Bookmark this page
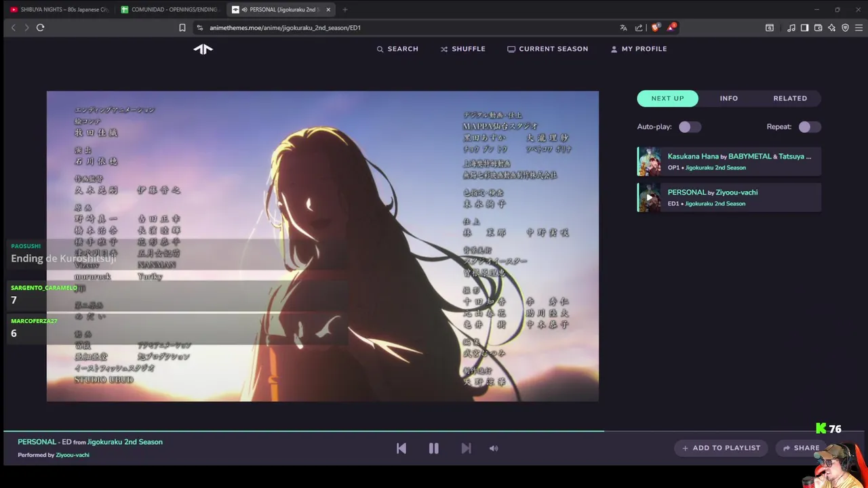This screenshot has width=868, height=488. [182, 28]
